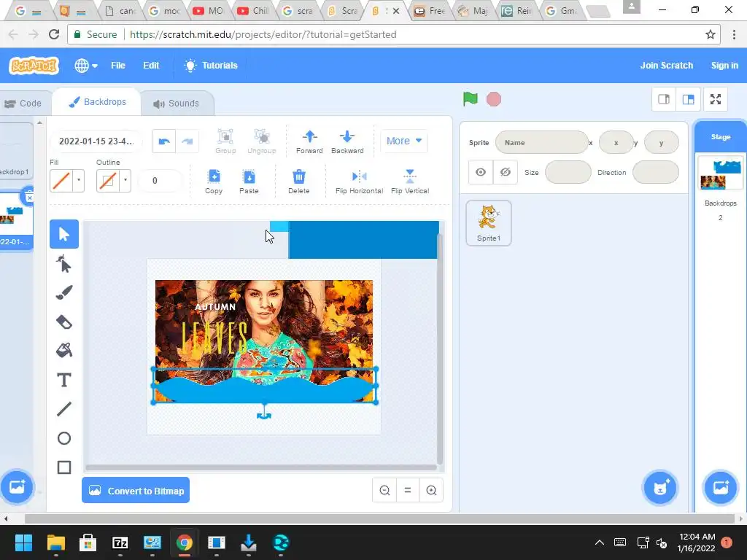Select the Reshape tool
Image resolution: width=747 pixels, height=560 pixels.
(64, 263)
